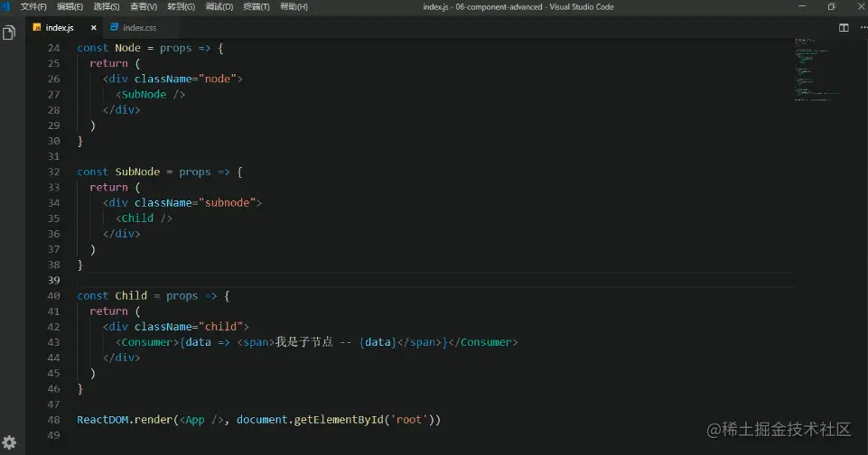This screenshot has height=455, width=868.
Task: Click the 'const Child' declaration text
Action: tap(112, 295)
